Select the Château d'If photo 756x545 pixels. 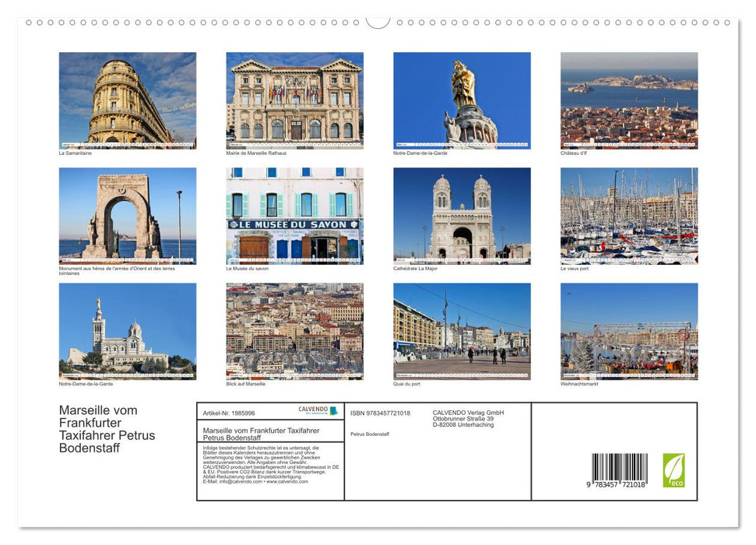(629, 100)
